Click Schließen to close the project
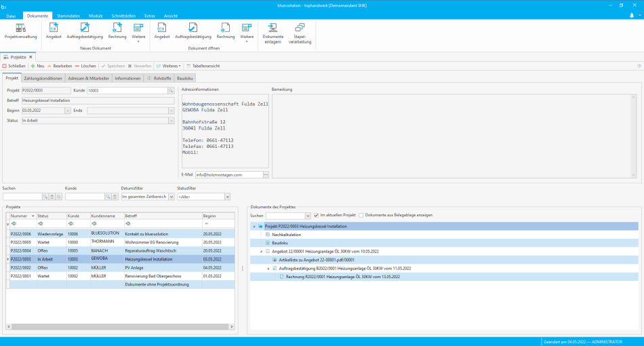644x346 pixels. [14, 66]
